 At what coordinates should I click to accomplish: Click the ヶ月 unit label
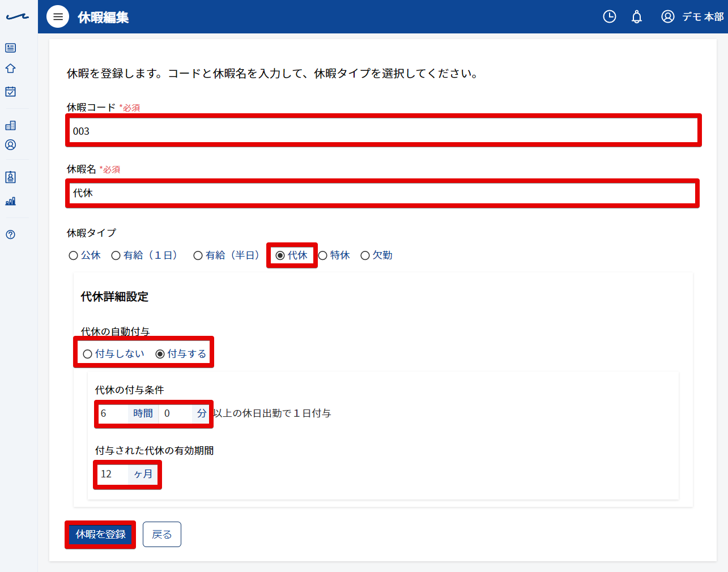coord(143,474)
